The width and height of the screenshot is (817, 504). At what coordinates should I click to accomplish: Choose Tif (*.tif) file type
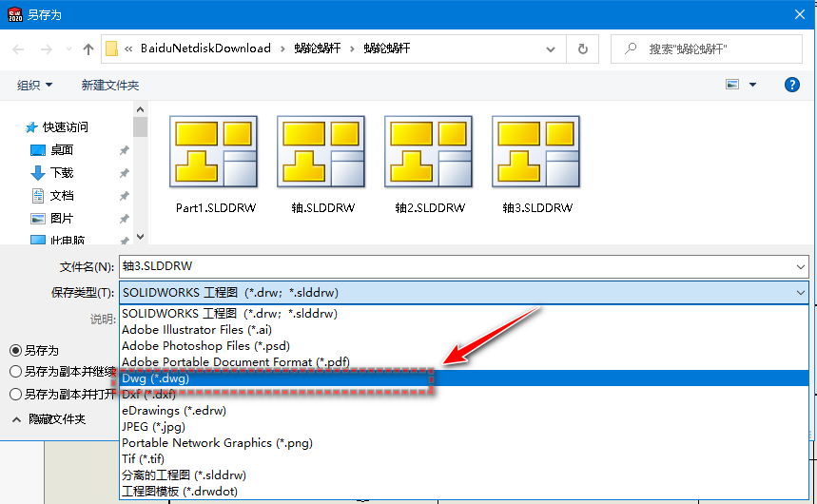(464, 458)
